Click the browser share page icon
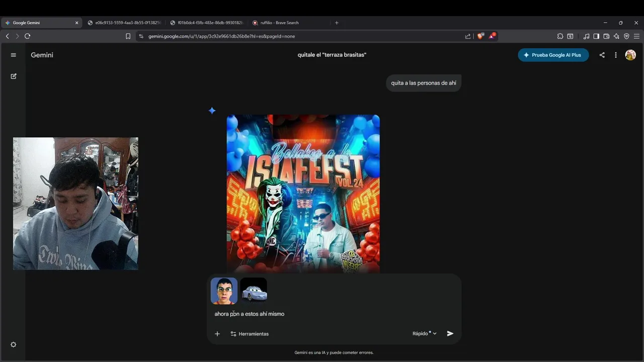 pos(468,36)
